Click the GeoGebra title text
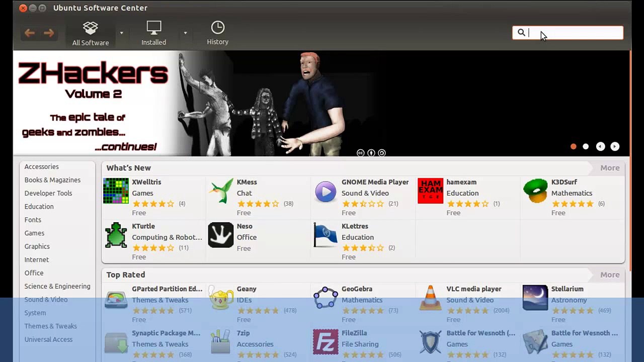The width and height of the screenshot is (644, 362). 357,289
